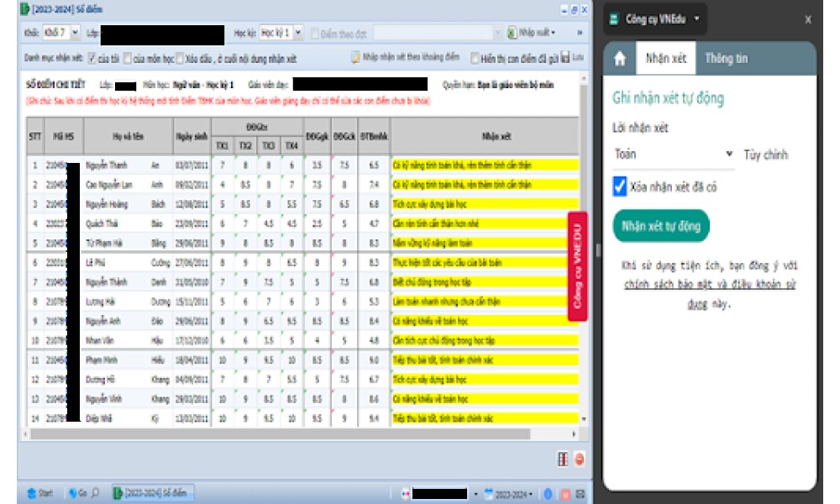Click the Go shortcut in the taskbar
Viewport: 840px width, 504px height.
pos(77,493)
